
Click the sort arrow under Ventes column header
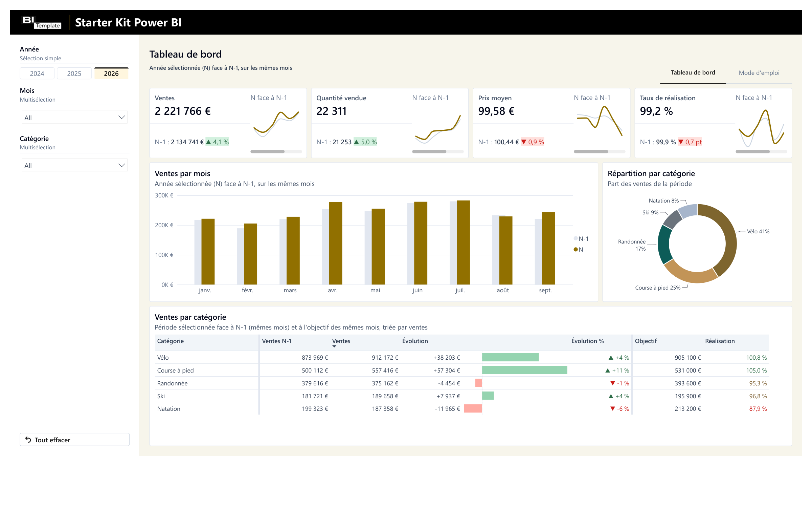(334, 346)
